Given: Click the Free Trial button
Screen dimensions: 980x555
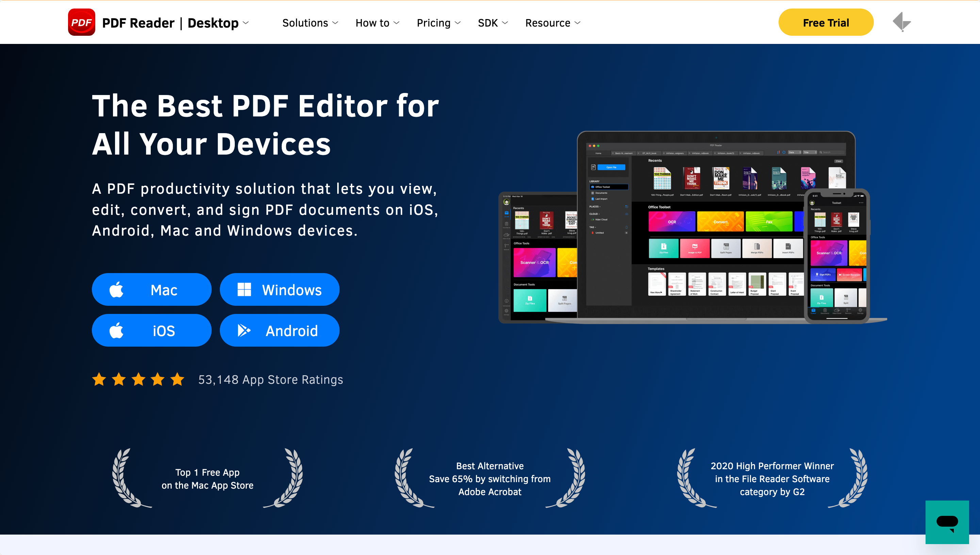Looking at the screenshot, I should point(826,22).
